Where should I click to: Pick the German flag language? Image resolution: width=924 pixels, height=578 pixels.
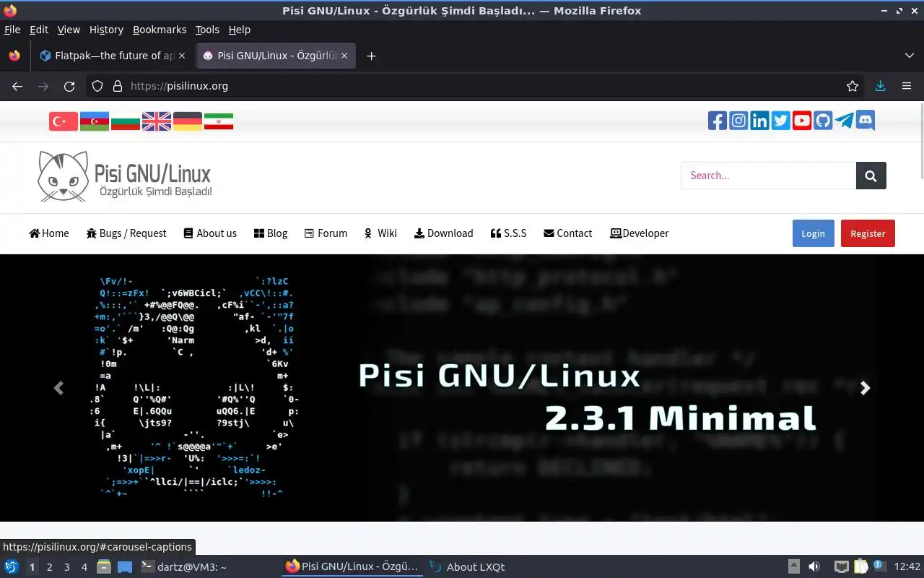pos(188,121)
